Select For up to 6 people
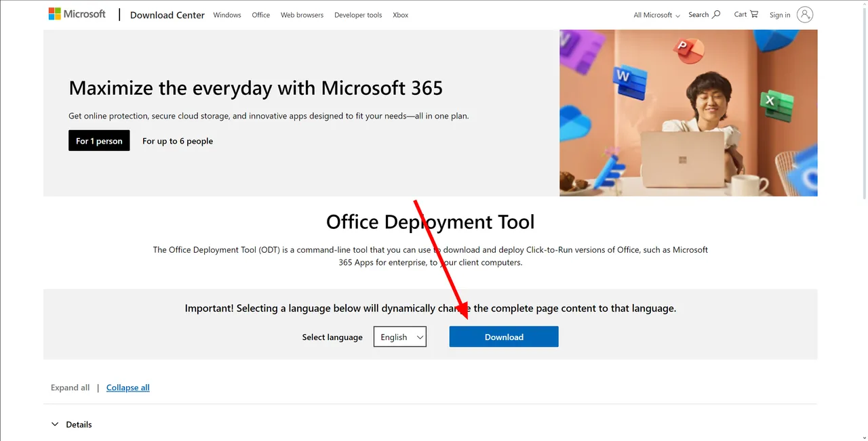Viewport: 868px width, 441px height. point(178,141)
